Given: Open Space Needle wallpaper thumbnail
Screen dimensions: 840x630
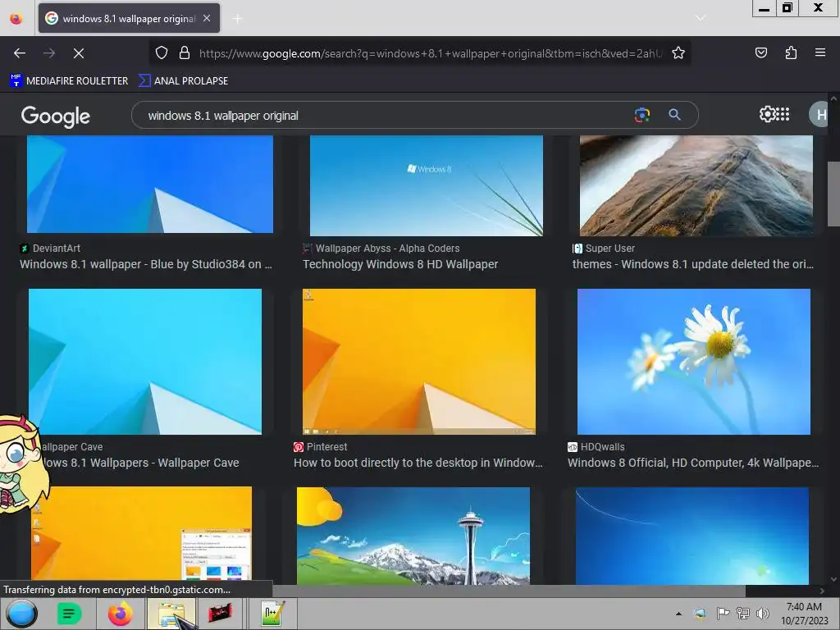Looking at the screenshot, I should click(x=413, y=536).
